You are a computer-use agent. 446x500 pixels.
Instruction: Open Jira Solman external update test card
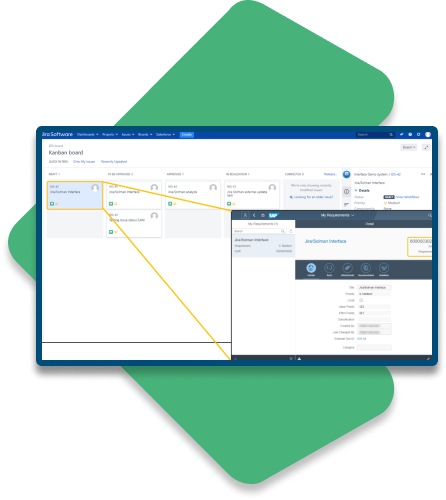252,195
